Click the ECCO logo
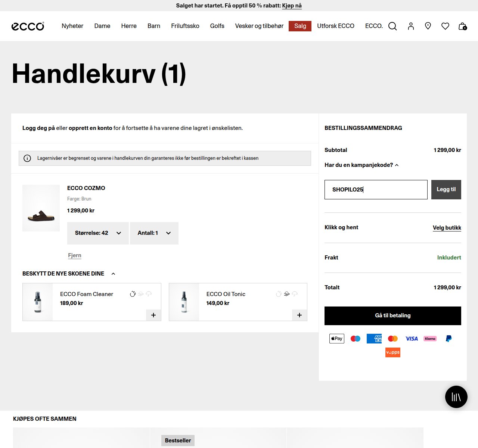Screen dimensions: 478x448 click(28, 26)
